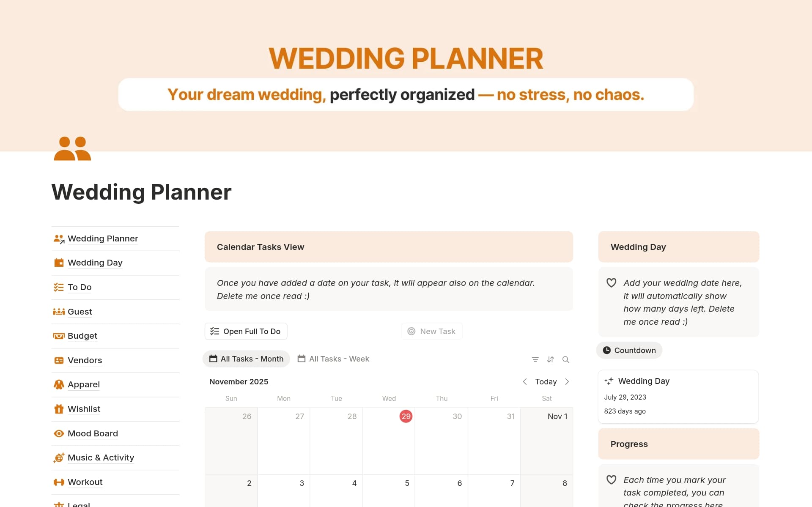812x507 pixels.
Task: Click the Budget money icon
Action: click(x=59, y=336)
